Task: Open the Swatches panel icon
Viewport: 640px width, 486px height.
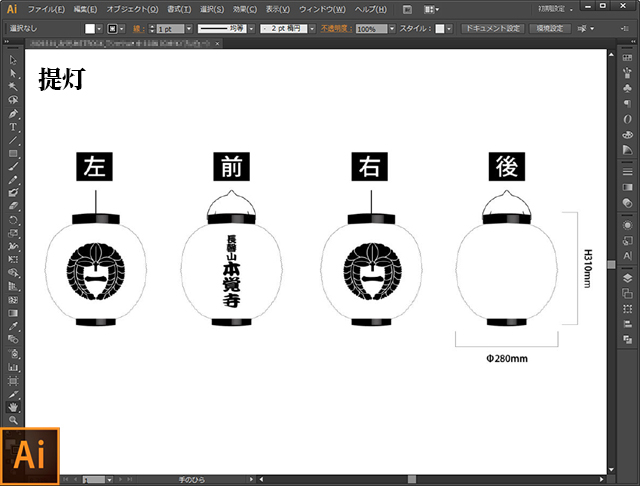Action: point(627,58)
